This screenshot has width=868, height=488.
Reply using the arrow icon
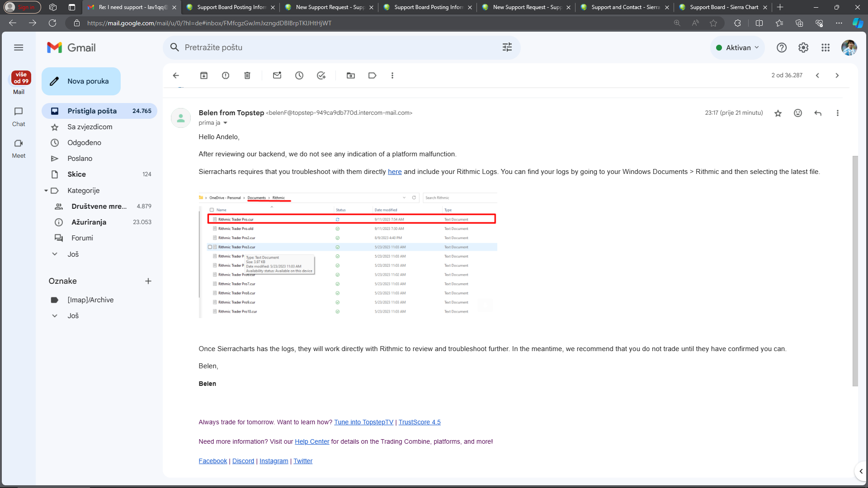coord(818,113)
